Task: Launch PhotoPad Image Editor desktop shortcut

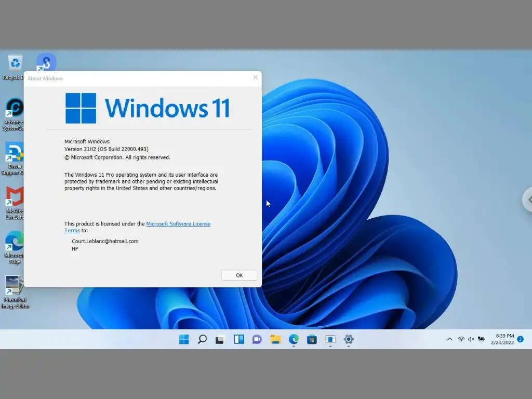Action: (15, 292)
